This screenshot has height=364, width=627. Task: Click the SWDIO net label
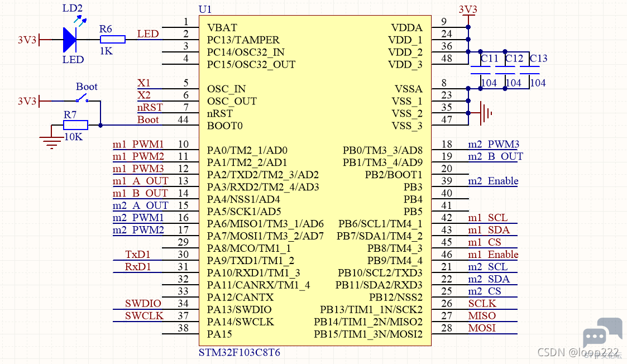pyautogui.click(x=143, y=303)
